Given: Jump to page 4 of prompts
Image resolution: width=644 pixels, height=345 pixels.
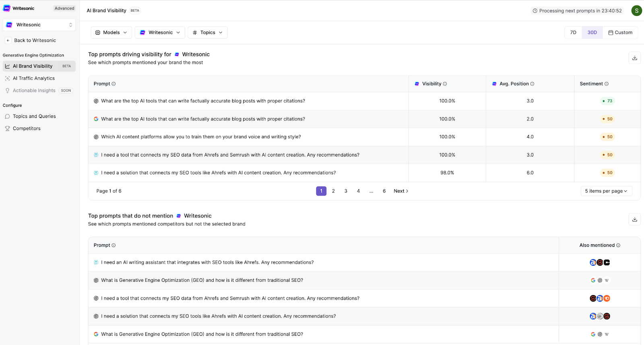Looking at the screenshot, I should click(358, 191).
